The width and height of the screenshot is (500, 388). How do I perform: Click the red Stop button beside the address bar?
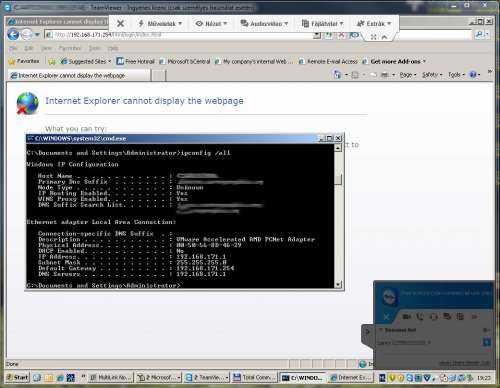pyautogui.click(x=341, y=35)
